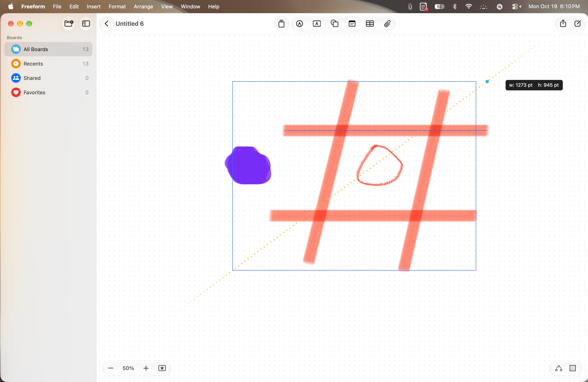Open the Format menu
This screenshot has width=588, height=382.
[x=117, y=6]
